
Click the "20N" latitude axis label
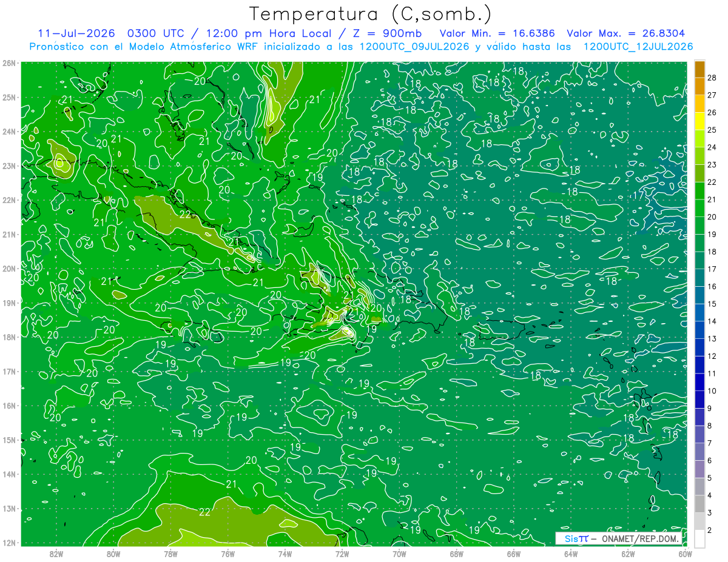click(9, 269)
